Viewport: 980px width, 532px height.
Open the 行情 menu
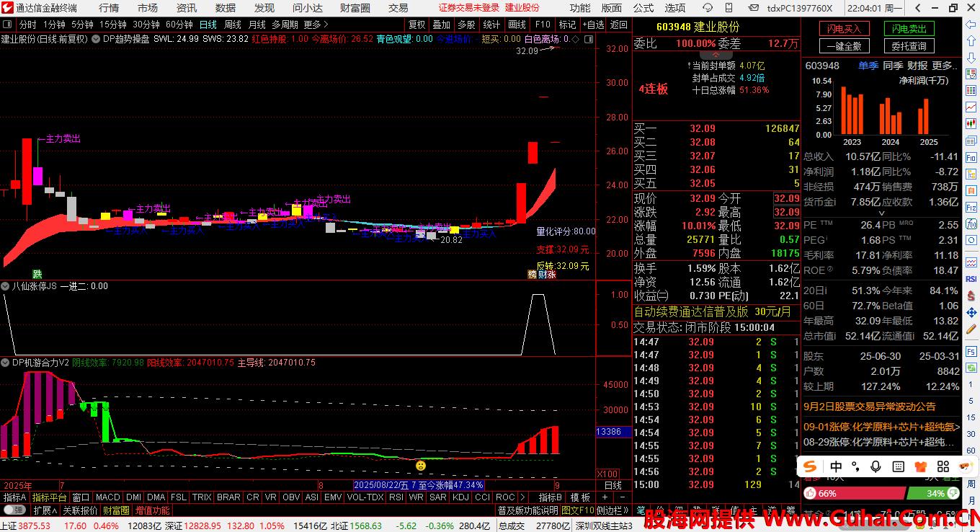[109, 8]
